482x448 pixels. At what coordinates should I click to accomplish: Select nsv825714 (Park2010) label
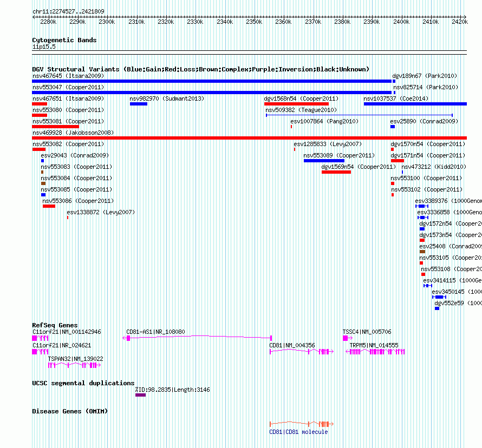click(x=426, y=87)
